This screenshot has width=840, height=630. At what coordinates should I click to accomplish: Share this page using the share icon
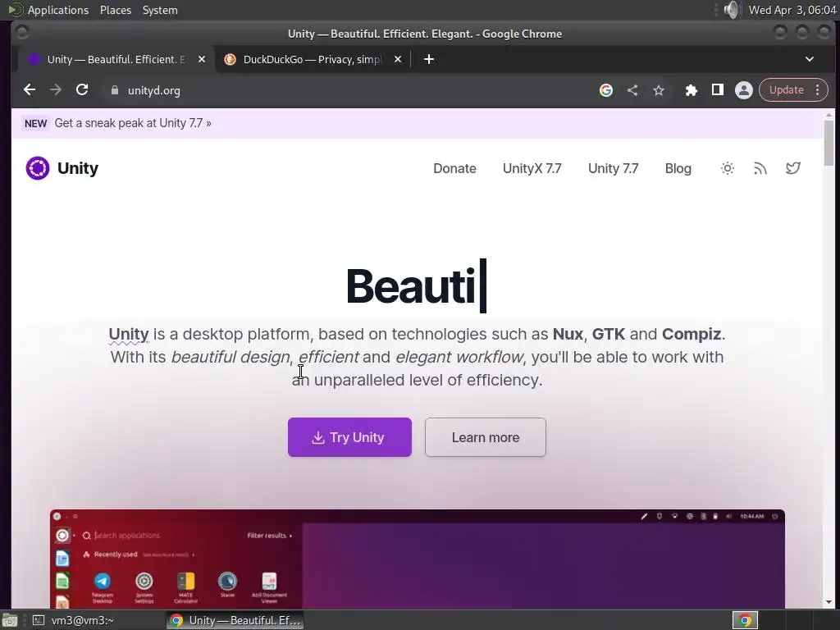(632, 90)
